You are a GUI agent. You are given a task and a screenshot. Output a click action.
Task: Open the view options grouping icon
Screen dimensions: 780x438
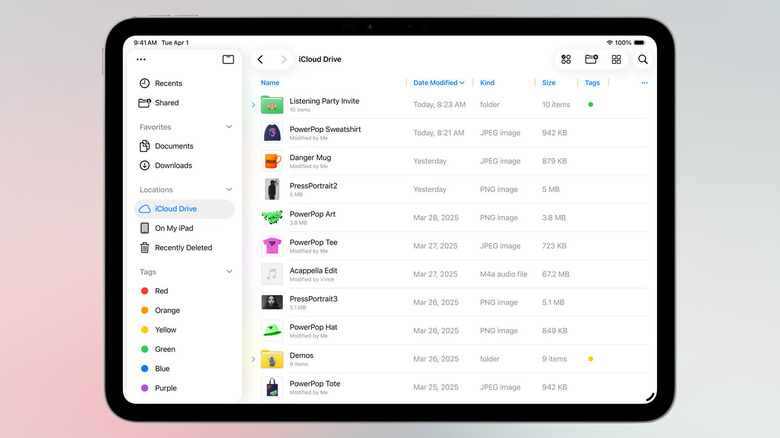point(566,59)
